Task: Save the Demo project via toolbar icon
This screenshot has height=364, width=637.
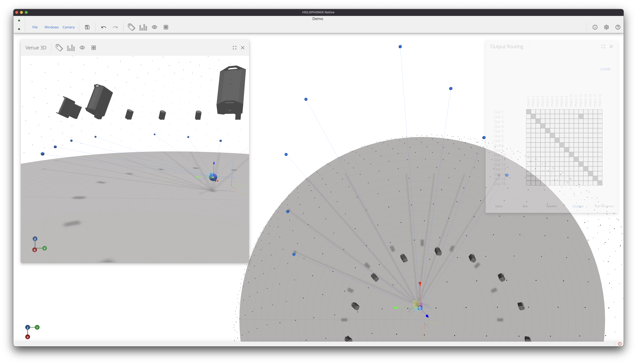Action: point(87,27)
